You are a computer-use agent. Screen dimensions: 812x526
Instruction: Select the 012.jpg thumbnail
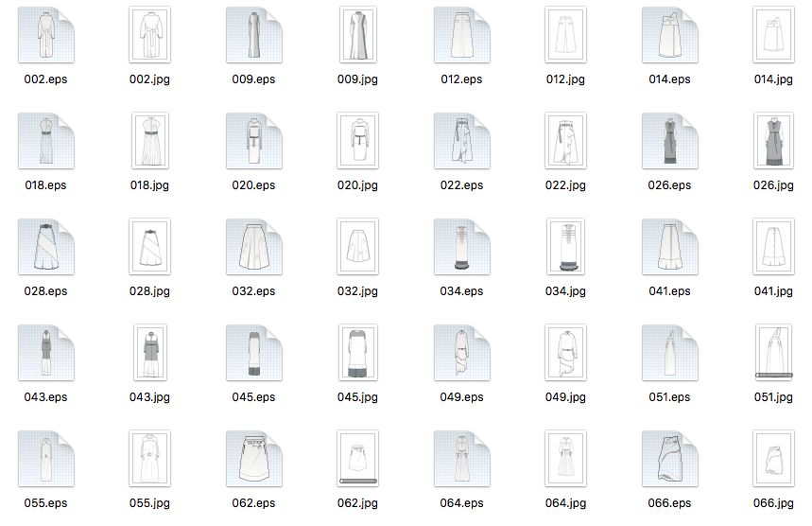565,35
